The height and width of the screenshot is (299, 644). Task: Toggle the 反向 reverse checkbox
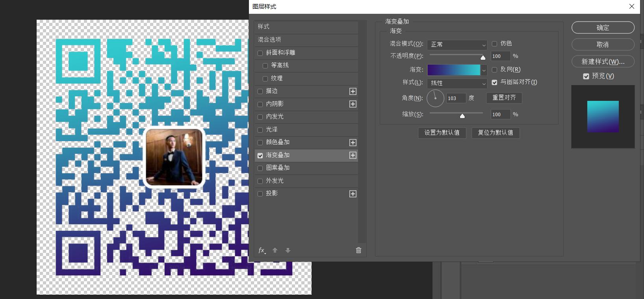pyautogui.click(x=495, y=70)
